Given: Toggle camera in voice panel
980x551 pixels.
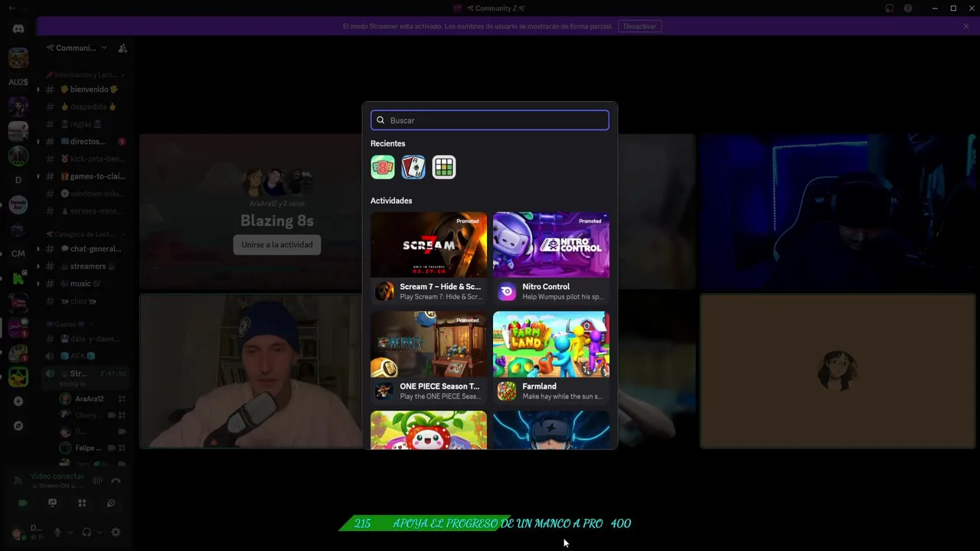Looking at the screenshot, I should (x=23, y=503).
